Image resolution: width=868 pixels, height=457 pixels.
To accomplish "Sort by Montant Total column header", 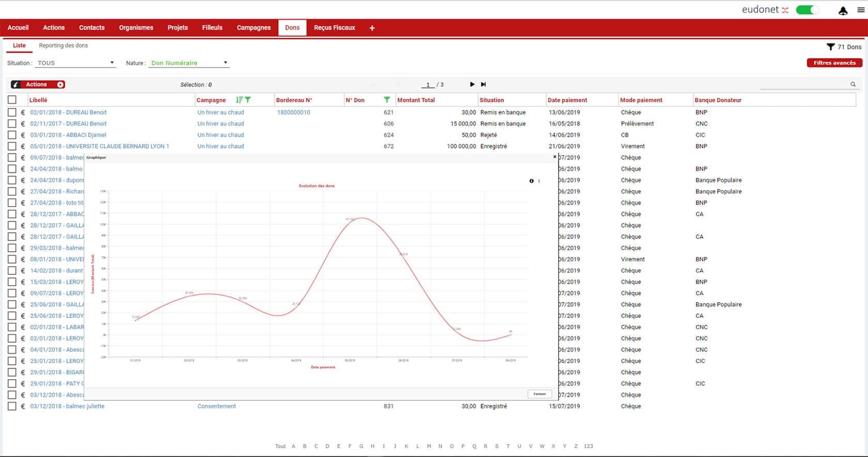I will click(416, 100).
